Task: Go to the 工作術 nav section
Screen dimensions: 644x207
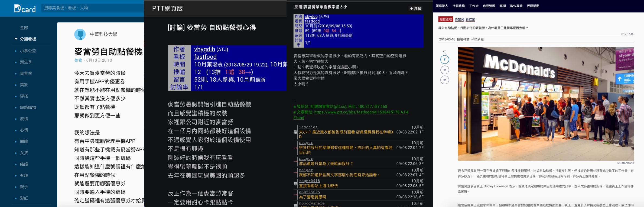Action: (x=474, y=6)
